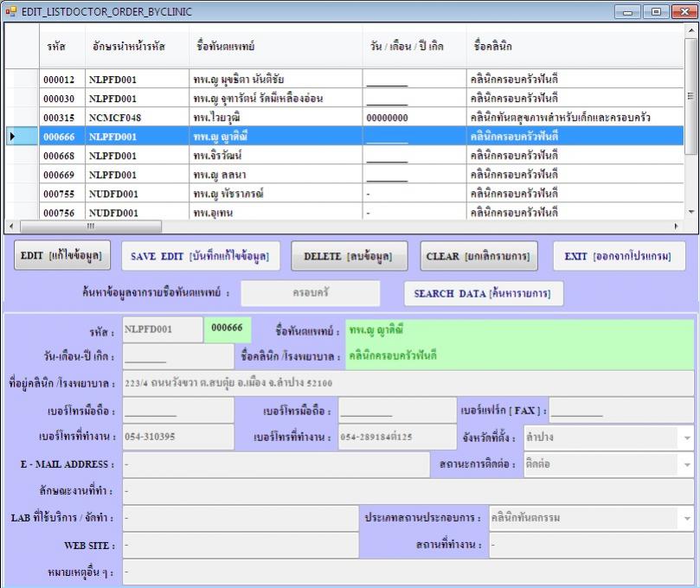This screenshot has width=700, height=588.
Task: Open the ประเภทสถานประกอบการ dropdown
Action: [687, 519]
